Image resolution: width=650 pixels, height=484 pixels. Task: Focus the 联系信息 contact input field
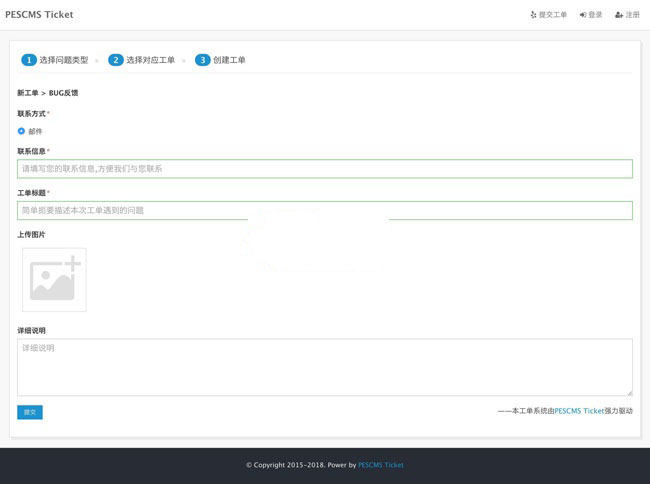[x=325, y=169]
